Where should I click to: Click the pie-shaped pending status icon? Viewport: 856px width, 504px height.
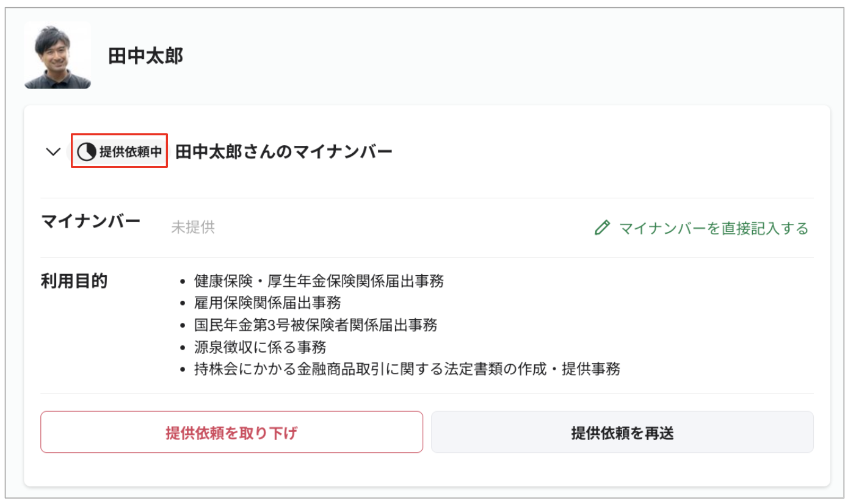point(86,152)
